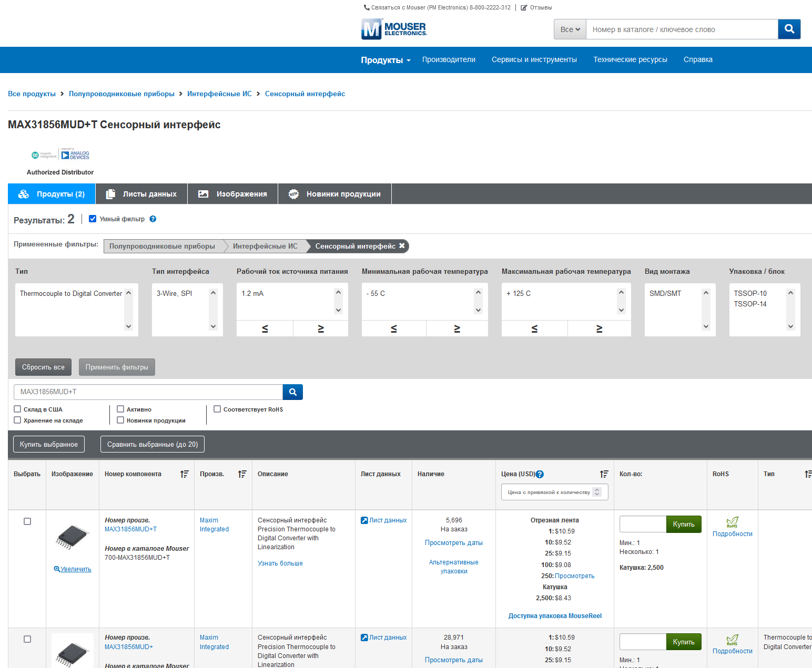The height and width of the screenshot is (668, 812).
Task: Click the RoHS icon for MAX31856MUD+ row
Action: point(733,640)
